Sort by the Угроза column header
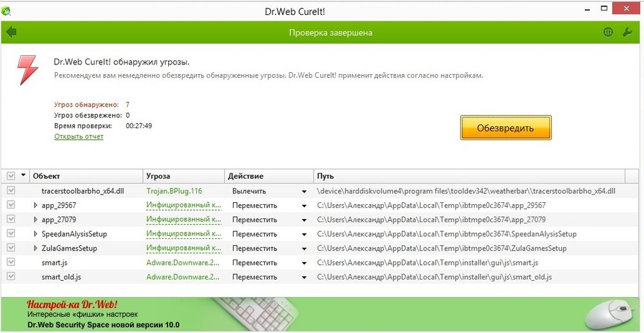The width and height of the screenshot is (644, 333). tap(184, 176)
